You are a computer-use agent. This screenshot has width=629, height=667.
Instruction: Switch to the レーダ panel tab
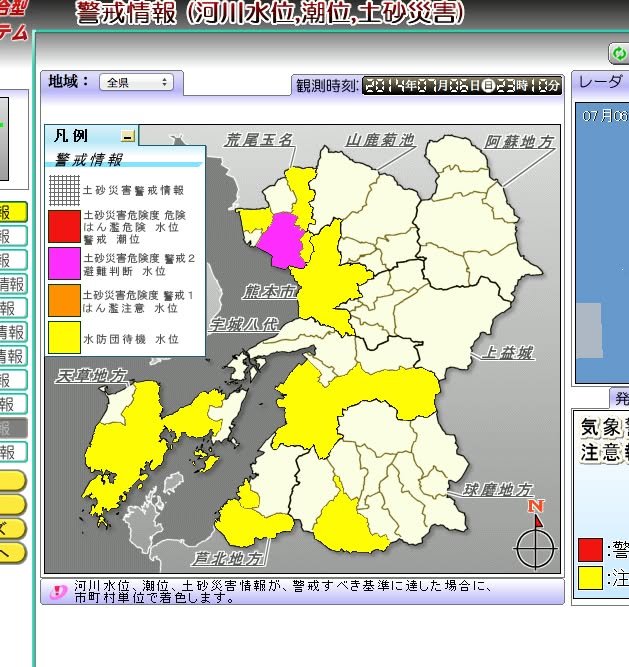600,83
